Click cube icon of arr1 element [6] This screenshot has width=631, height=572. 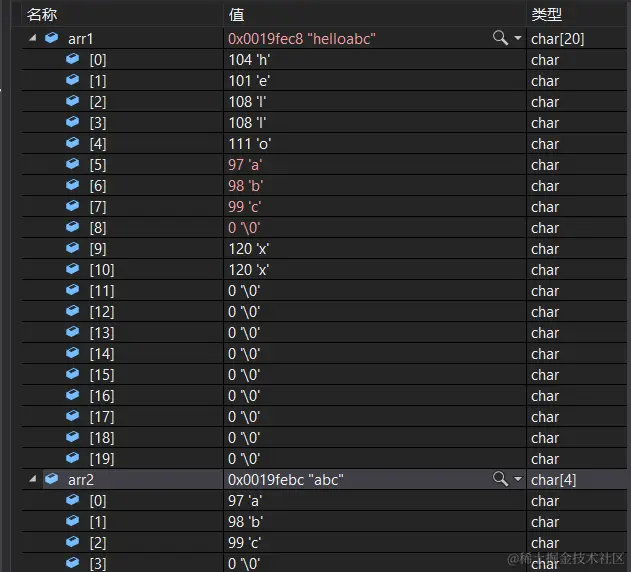[x=72, y=185]
